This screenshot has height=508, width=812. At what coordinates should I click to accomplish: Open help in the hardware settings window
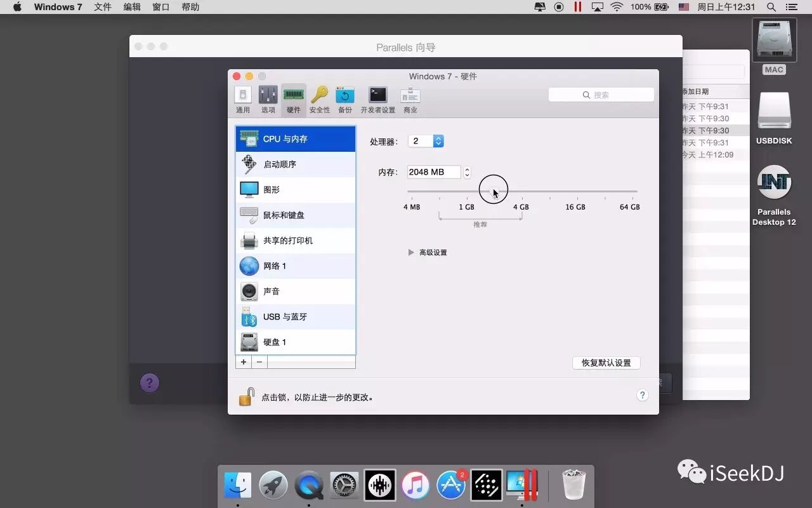tap(642, 395)
